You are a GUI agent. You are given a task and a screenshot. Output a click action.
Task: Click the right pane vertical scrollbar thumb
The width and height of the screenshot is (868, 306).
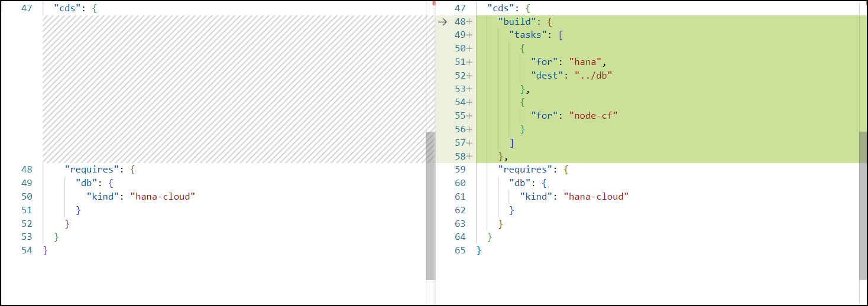pyautogui.click(x=863, y=206)
